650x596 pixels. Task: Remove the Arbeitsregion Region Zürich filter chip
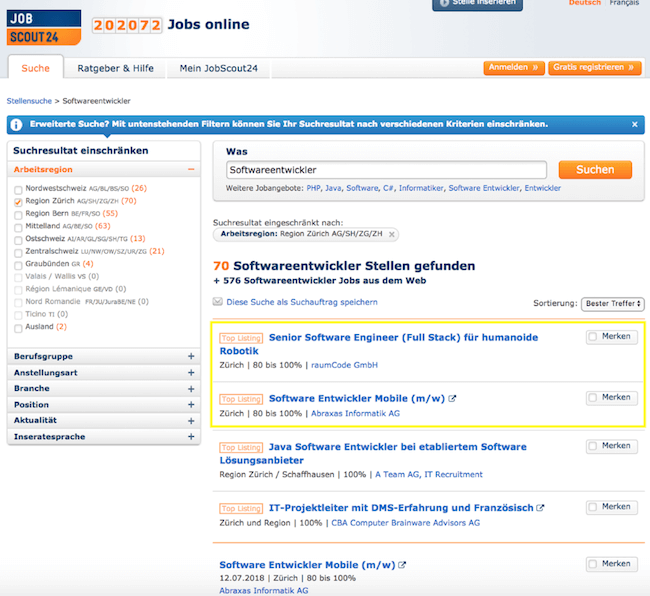pos(392,234)
